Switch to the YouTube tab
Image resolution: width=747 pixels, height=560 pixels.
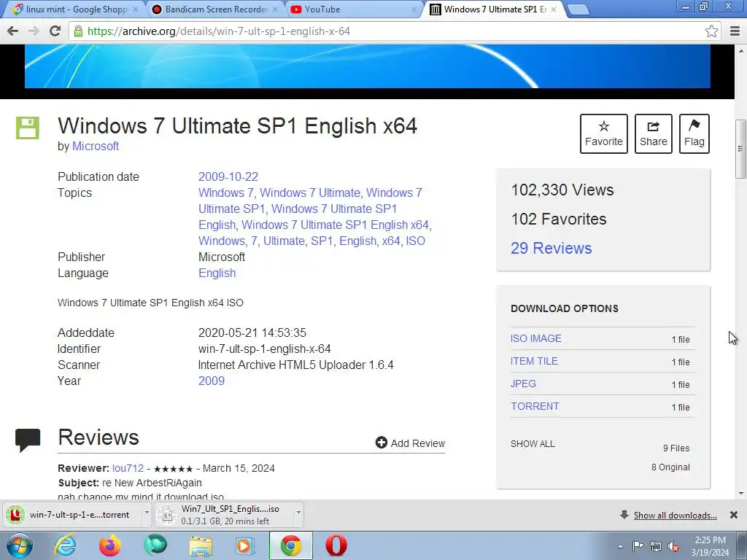[355, 9]
